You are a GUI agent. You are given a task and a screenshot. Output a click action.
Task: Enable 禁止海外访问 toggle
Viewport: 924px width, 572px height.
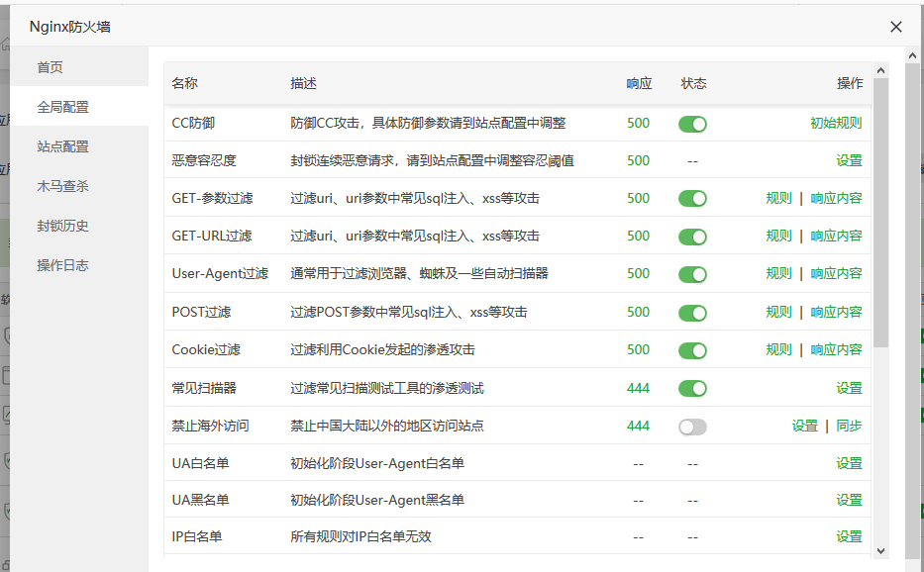tap(692, 427)
